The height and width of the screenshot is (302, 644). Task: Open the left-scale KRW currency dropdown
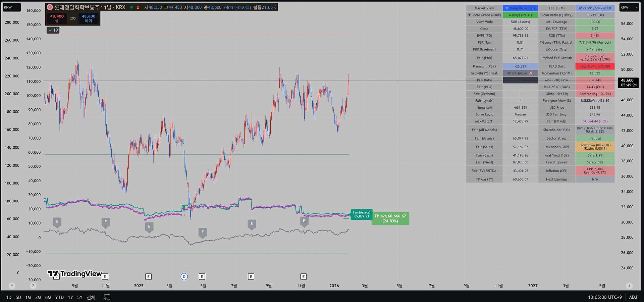(12, 7)
